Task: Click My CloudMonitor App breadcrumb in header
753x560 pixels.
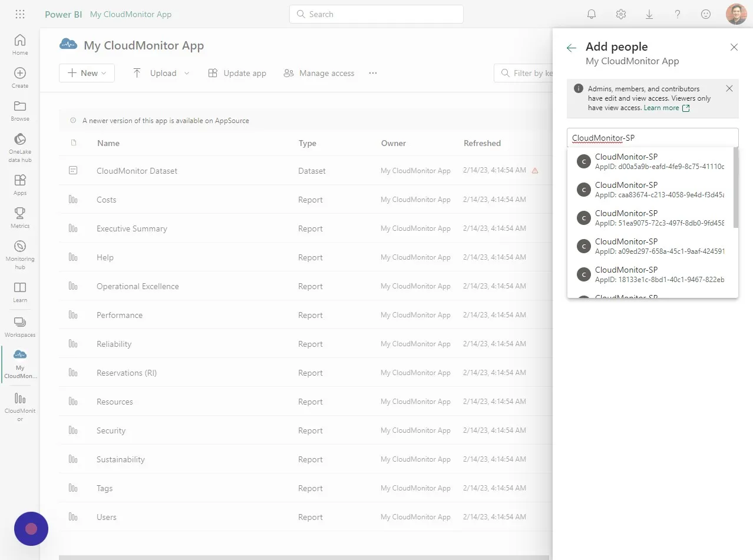Action: (131, 14)
